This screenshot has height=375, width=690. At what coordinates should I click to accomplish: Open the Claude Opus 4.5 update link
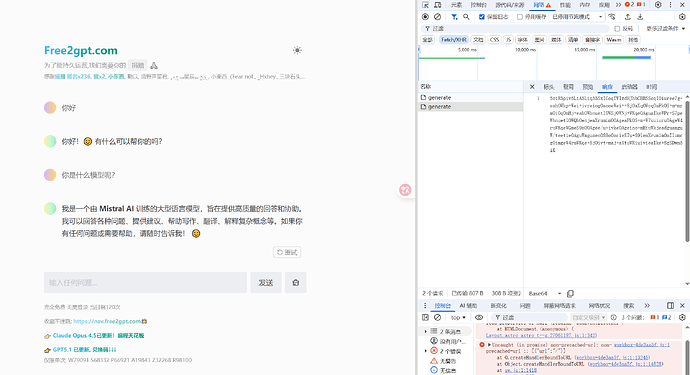(x=98, y=335)
